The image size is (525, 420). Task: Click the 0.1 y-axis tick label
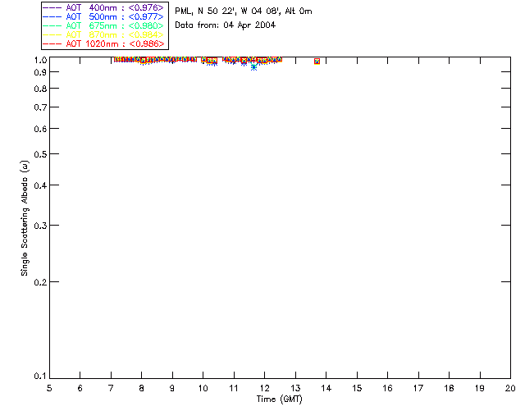coord(40,377)
